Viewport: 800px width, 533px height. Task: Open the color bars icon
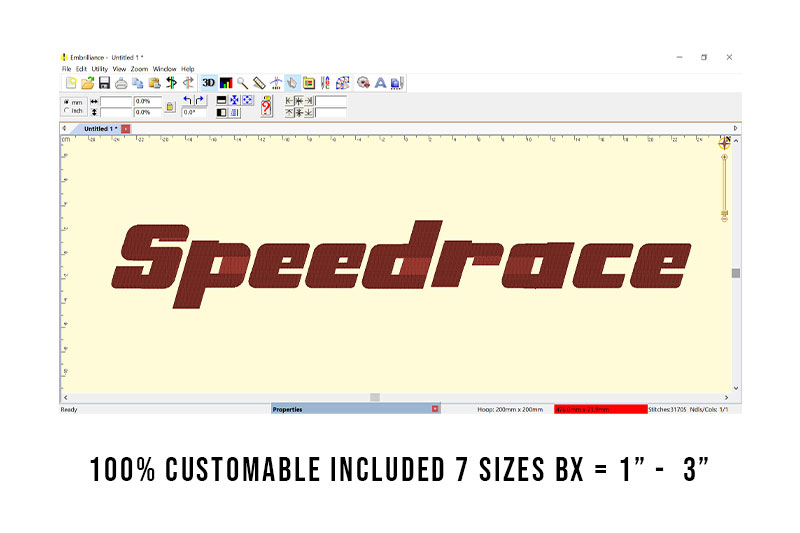(x=226, y=83)
